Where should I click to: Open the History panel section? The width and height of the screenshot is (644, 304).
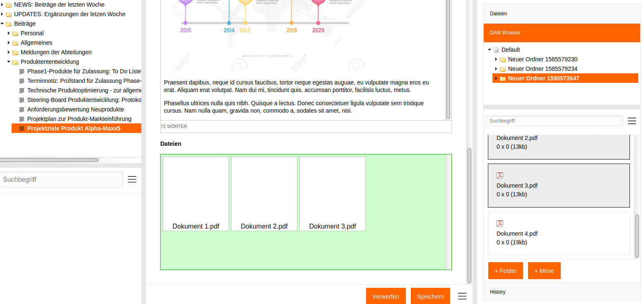point(497,292)
